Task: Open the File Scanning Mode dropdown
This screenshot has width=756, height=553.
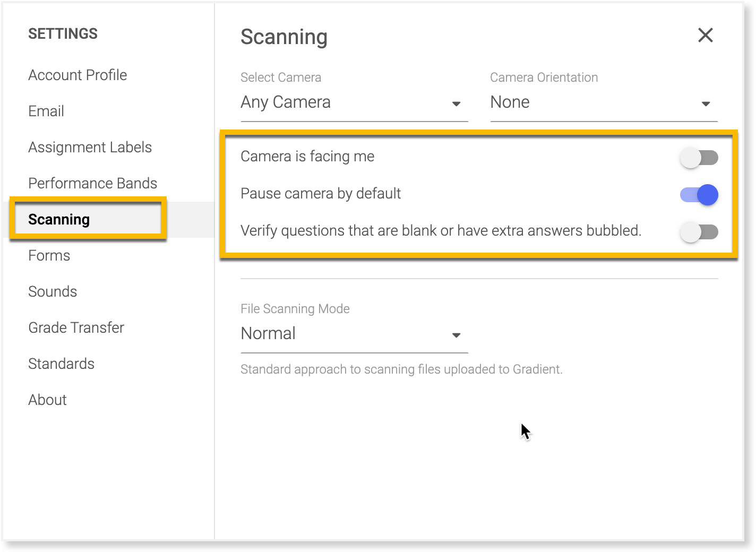Action: tap(350, 334)
